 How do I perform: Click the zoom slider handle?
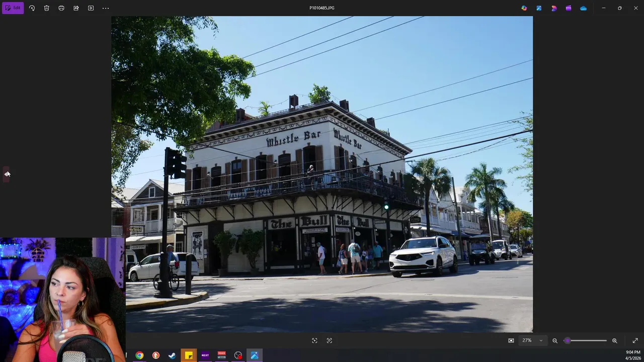568,340
